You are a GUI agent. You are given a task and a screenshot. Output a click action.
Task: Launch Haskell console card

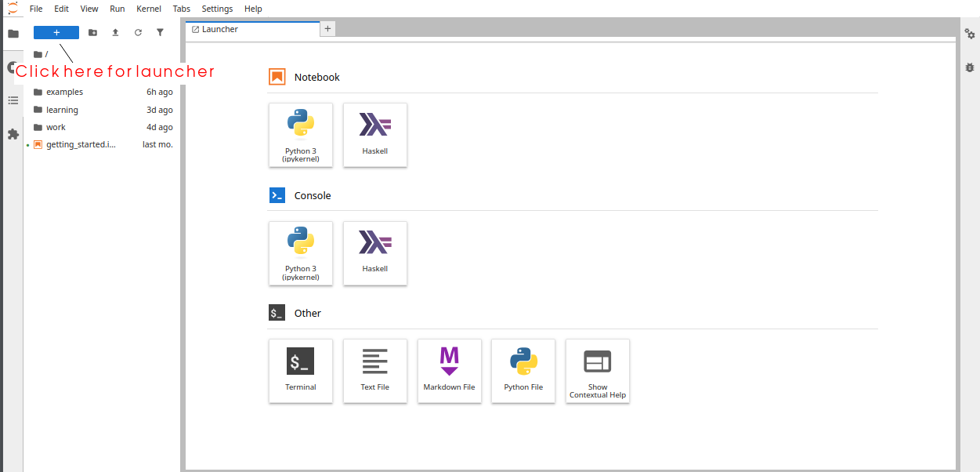tap(375, 253)
